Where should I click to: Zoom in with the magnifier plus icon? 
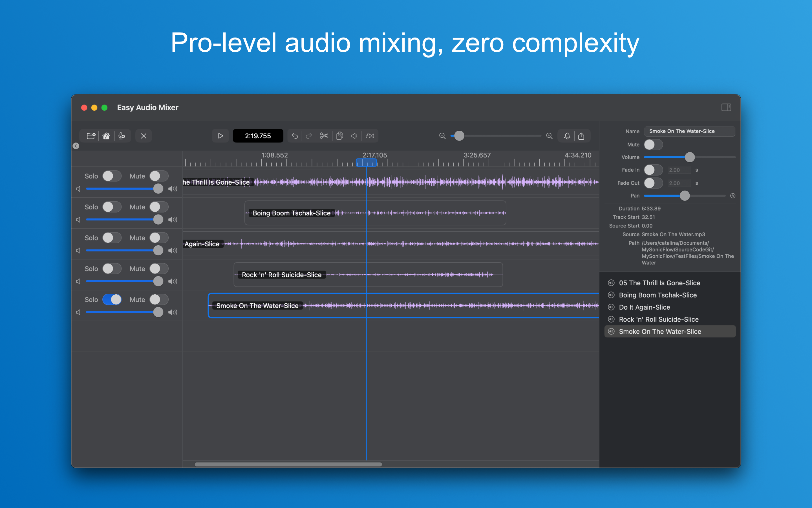pyautogui.click(x=549, y=136)
